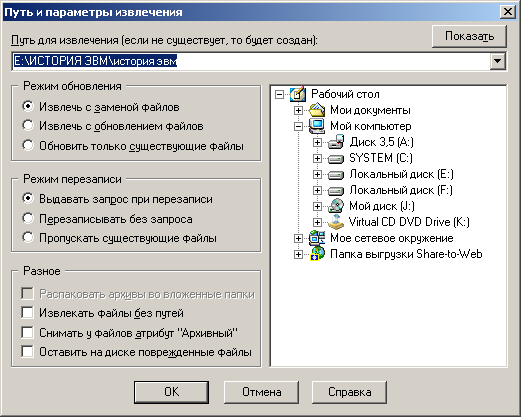Confirm extraction with the OK button

point(171,392)
